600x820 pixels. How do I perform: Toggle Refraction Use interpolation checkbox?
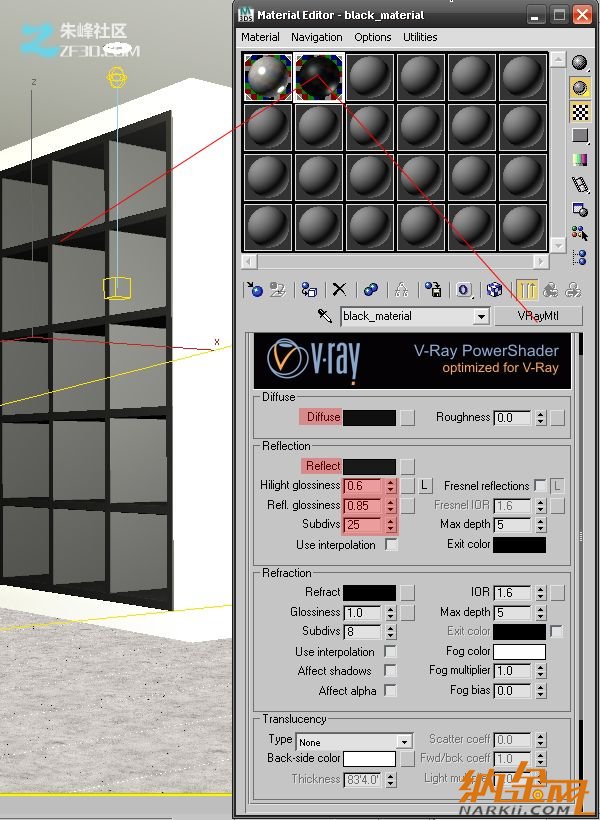pos(391,652)
